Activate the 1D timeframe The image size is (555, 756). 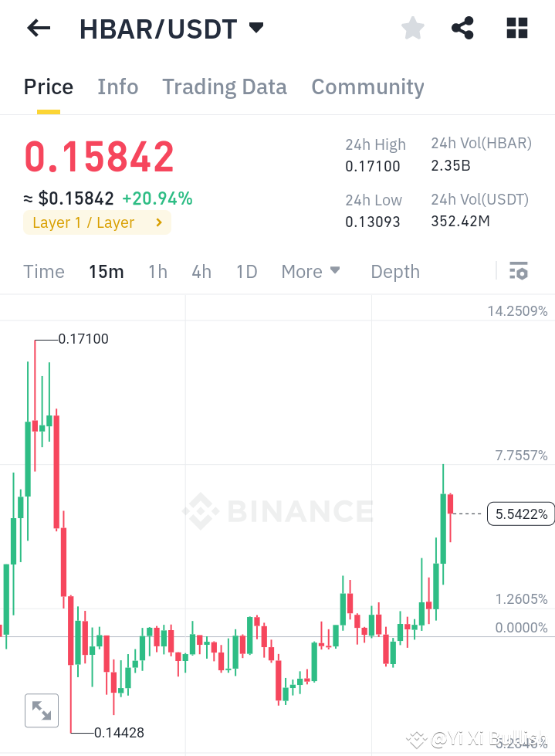point(246,271)
